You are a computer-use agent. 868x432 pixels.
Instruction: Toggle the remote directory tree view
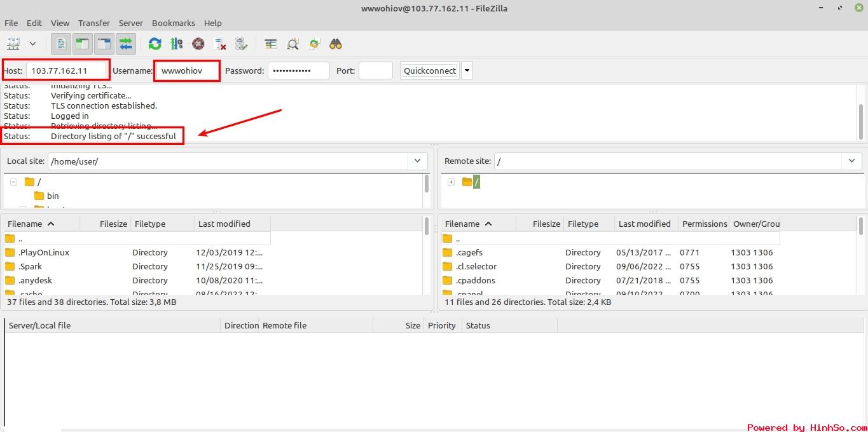point(104,44)
